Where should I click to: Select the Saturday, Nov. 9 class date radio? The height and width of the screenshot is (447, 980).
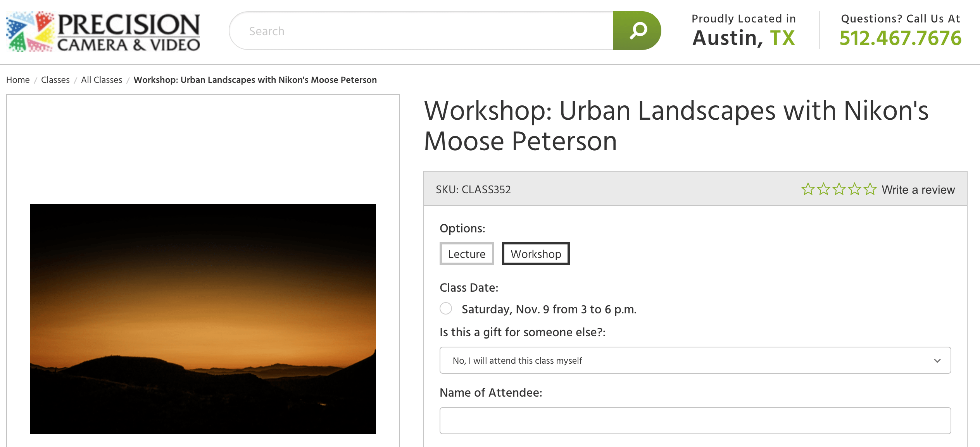coord(446,309)
